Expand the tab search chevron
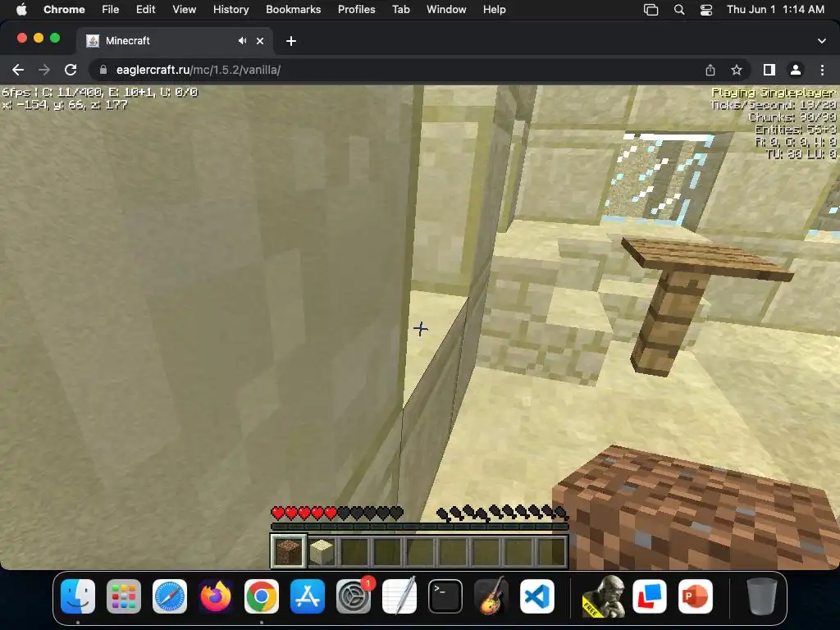The height and width of the screenshot is (630, 840). [822, 41]
